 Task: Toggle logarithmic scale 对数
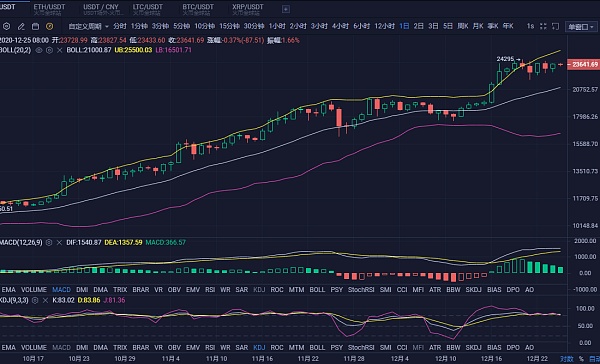pos(567,359)
